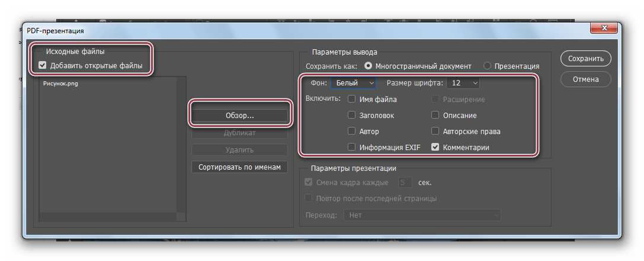Click the Отмена button
644x261 pixels.
(x=586, y=79)
